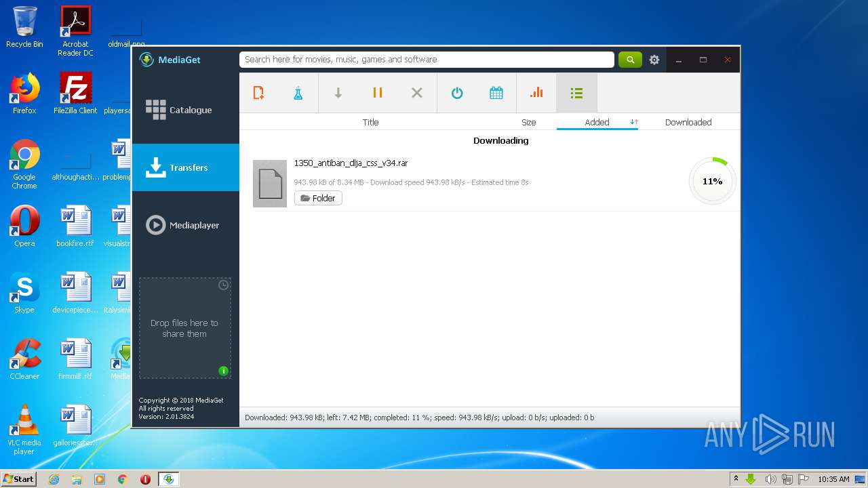The width and height of the screenshot is (868, 488).
Task: Select 1350_antiban_dlja_css_v34.rar file name
Action: [x=351, y=163]
